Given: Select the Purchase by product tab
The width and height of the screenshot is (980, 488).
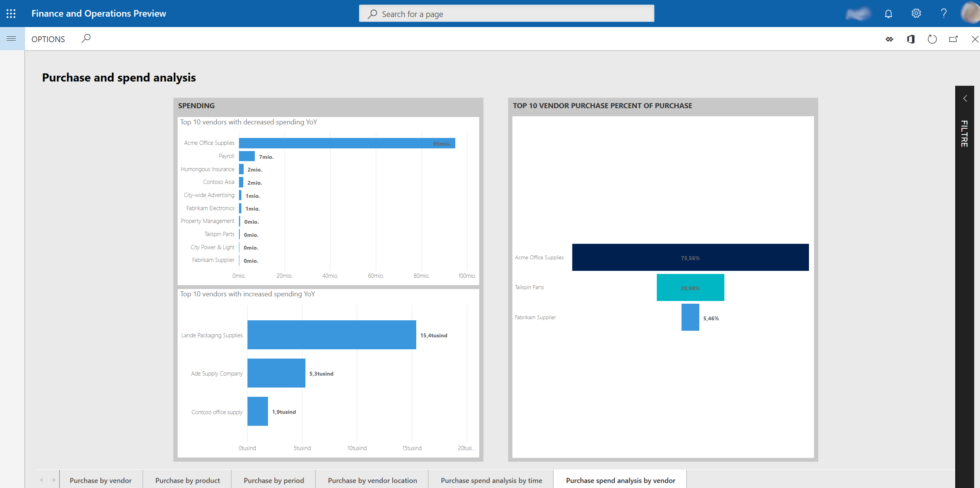Looking at the screenshot, I should pyautogui.click(x=187, y=481).
